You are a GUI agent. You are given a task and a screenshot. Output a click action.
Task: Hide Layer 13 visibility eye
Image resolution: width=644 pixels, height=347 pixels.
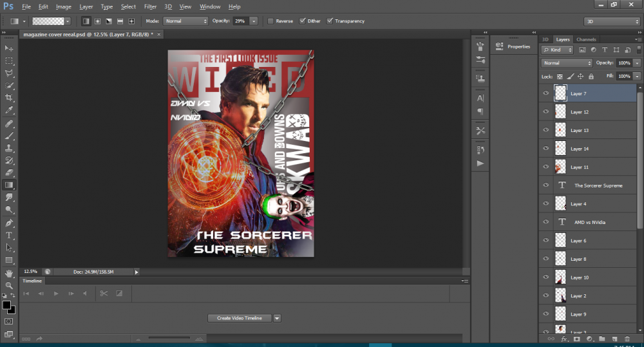point(546,130)
